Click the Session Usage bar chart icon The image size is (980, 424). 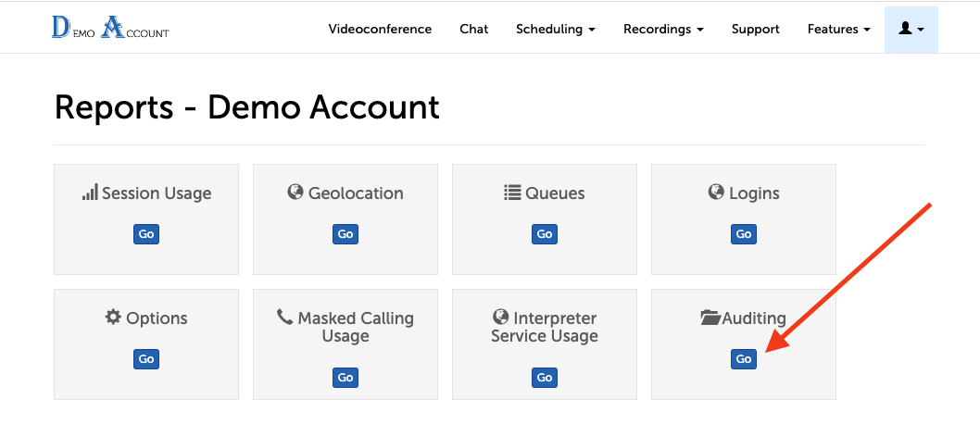90,193
